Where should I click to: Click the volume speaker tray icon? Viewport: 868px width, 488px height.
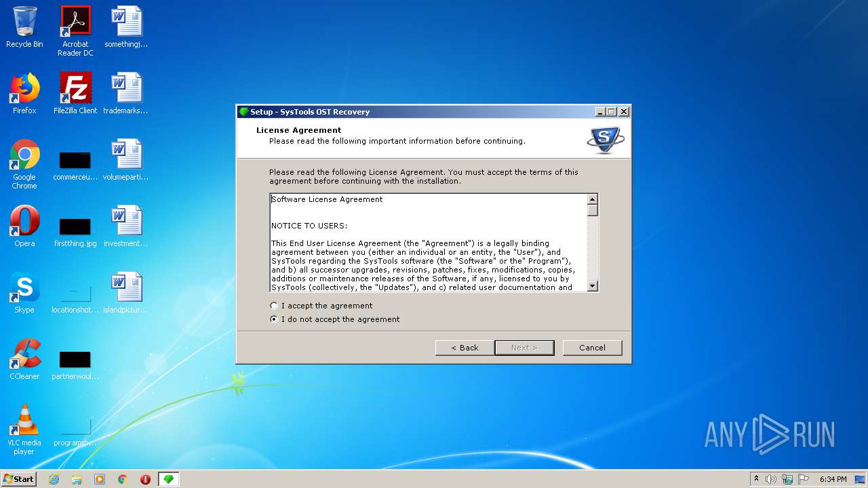(771, 479)
